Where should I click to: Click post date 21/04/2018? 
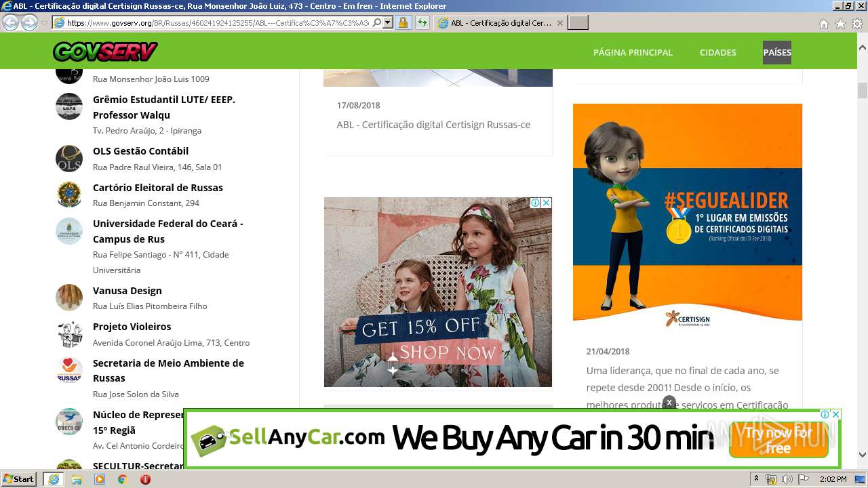click(608, 352)
